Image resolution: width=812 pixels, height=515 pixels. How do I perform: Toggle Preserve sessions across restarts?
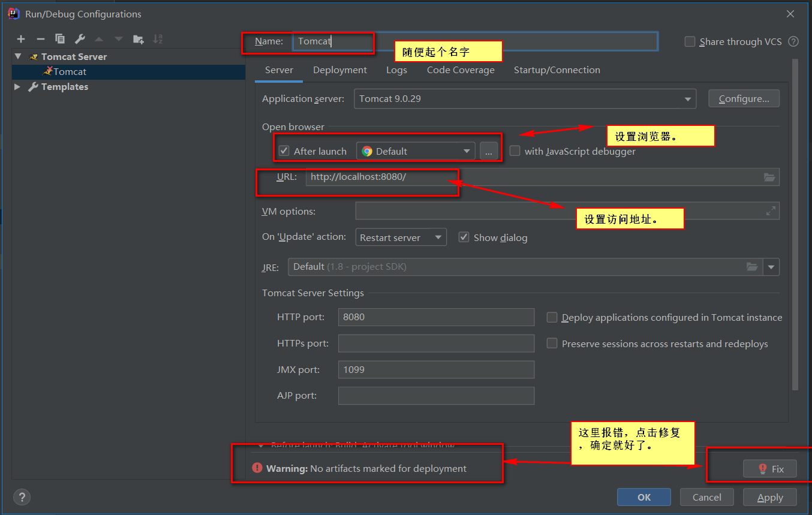[552, 344]
